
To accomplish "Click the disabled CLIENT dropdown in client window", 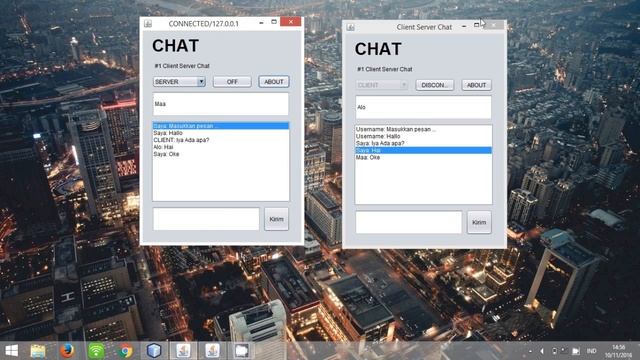I will [381, 85].
